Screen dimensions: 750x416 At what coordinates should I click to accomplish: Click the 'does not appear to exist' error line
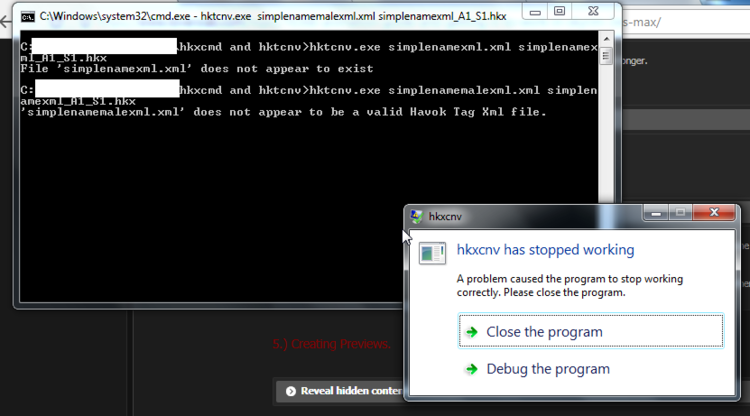click(197, 69)
